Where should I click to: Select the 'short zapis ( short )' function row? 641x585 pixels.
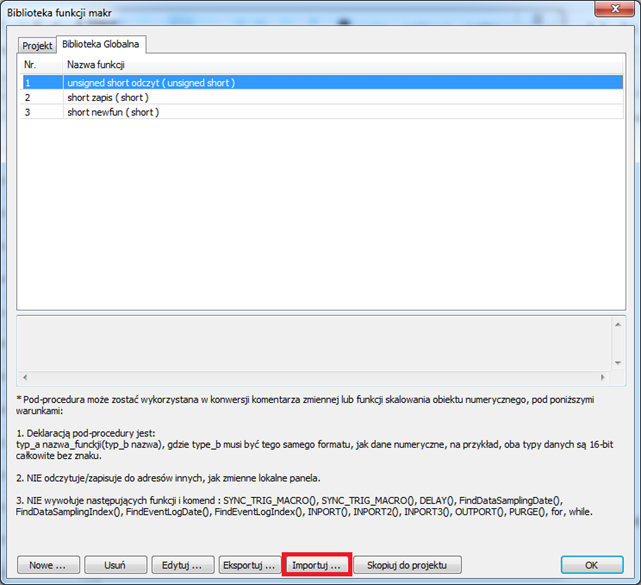(323, 97)
